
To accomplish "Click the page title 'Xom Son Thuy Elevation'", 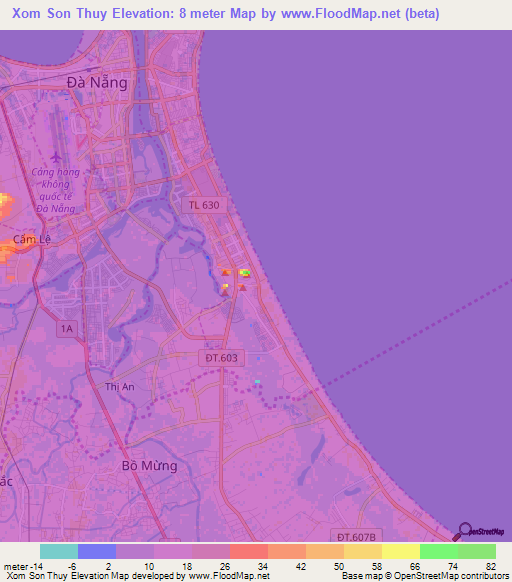I will coord(94,13).
